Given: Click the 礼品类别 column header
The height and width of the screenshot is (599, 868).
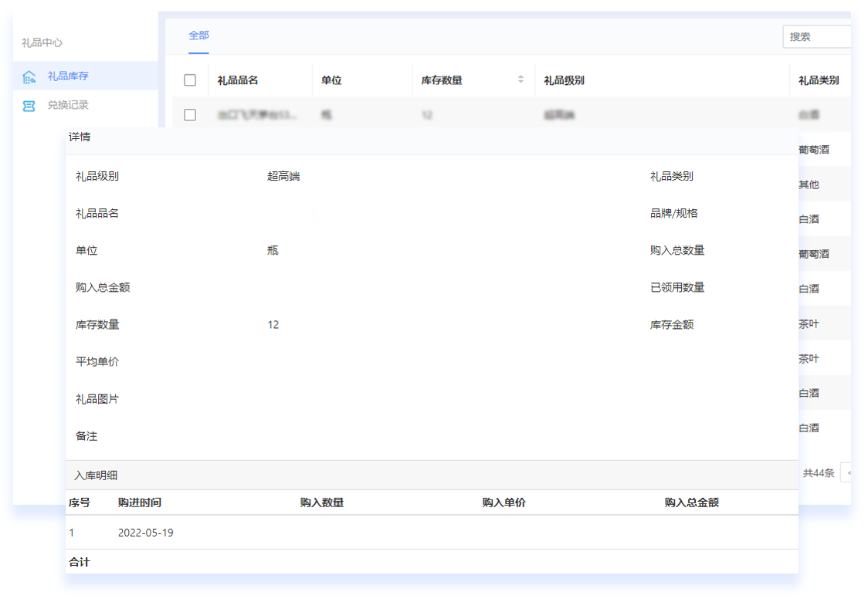Looking at the screenshot, I should coord(819,80).
